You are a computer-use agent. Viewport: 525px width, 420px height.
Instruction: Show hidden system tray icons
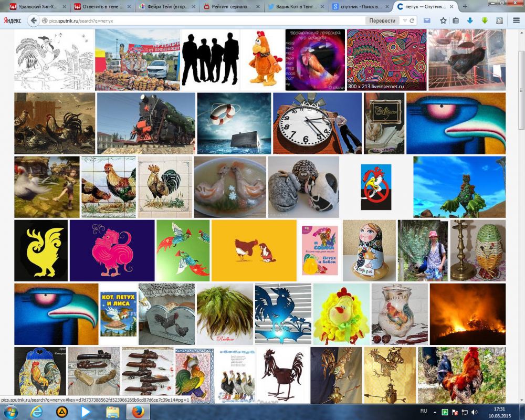pos(435,411)
